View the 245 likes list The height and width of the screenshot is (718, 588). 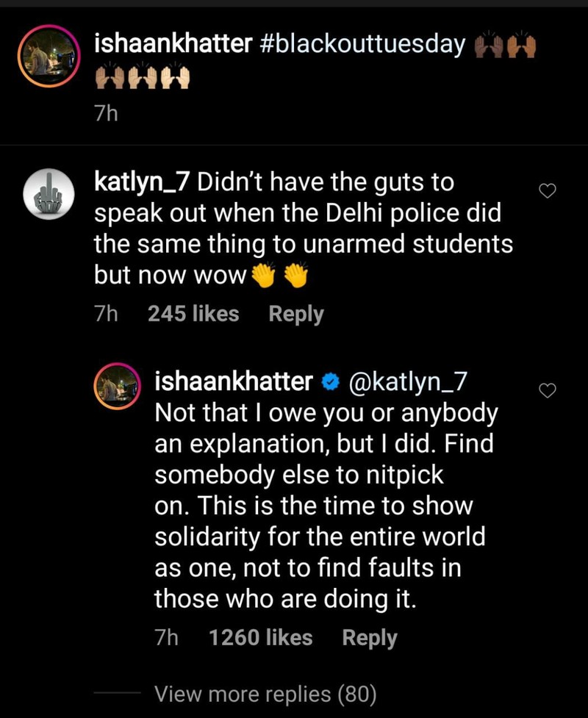(x=193, y=314)
